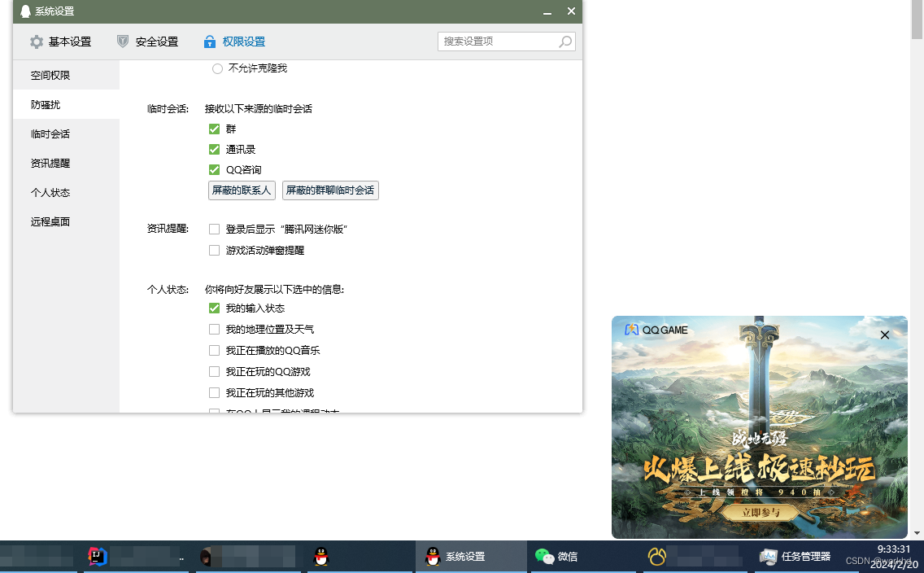Open 远程桌面 sidebar item
Screen dimensions: 924x573
pyautogui.click(x=66, y=221)
